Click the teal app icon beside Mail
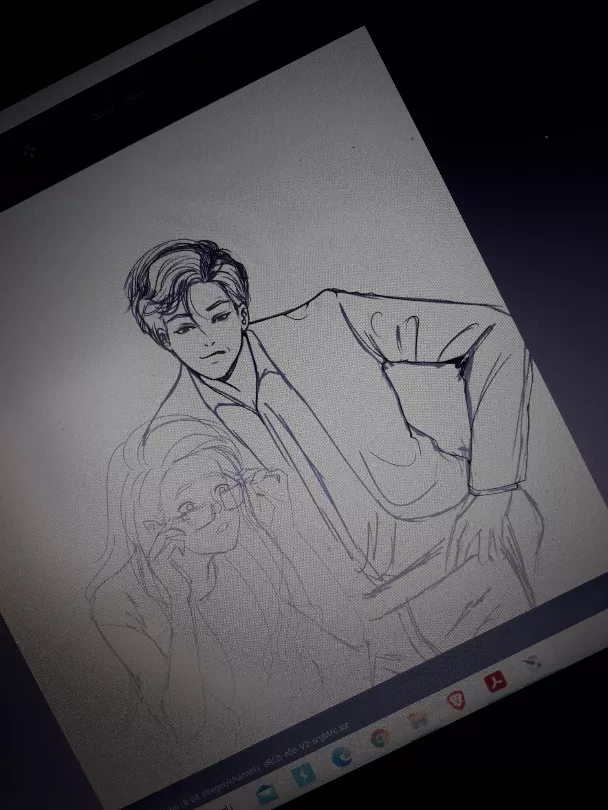The image size is (608, 810). [x=302, y=777]
